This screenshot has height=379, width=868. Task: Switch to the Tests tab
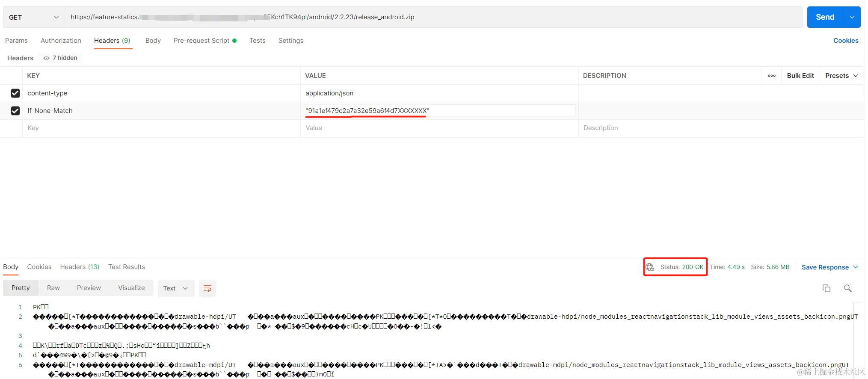pyautogui.click(x=258, y=41)
